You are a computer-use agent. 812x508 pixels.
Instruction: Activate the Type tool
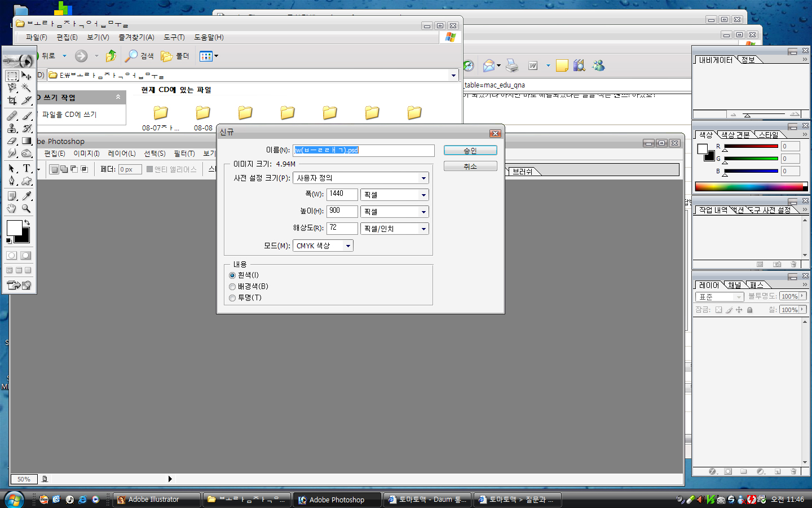coord(27,168)
